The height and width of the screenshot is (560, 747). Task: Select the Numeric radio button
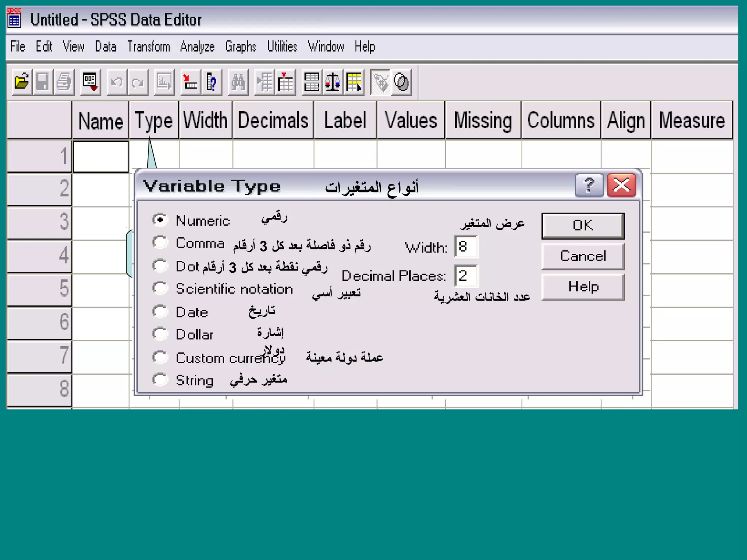pos(160,220)
